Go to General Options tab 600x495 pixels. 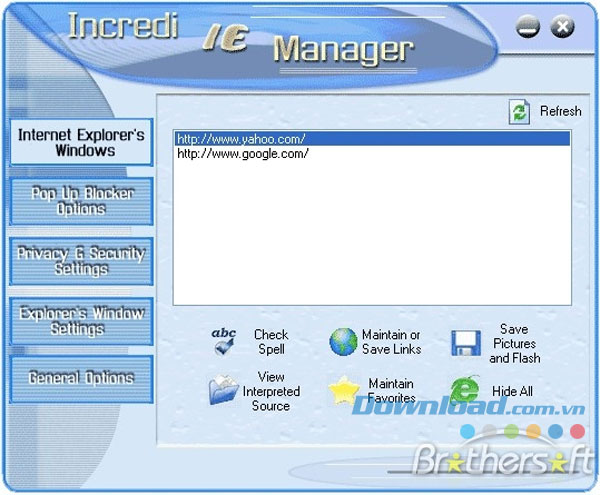82,379
